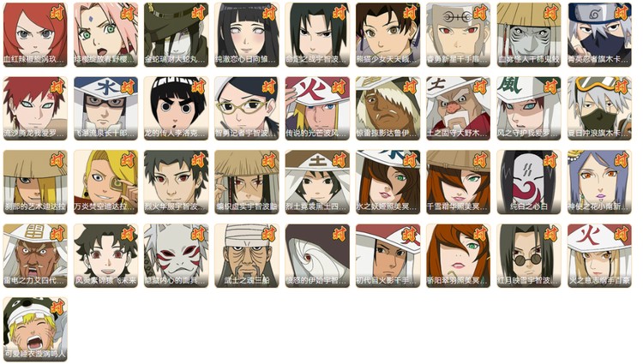643x364 pixels.
Task: Select the red-haired Kushina ninja card
Action: point(35,34)
